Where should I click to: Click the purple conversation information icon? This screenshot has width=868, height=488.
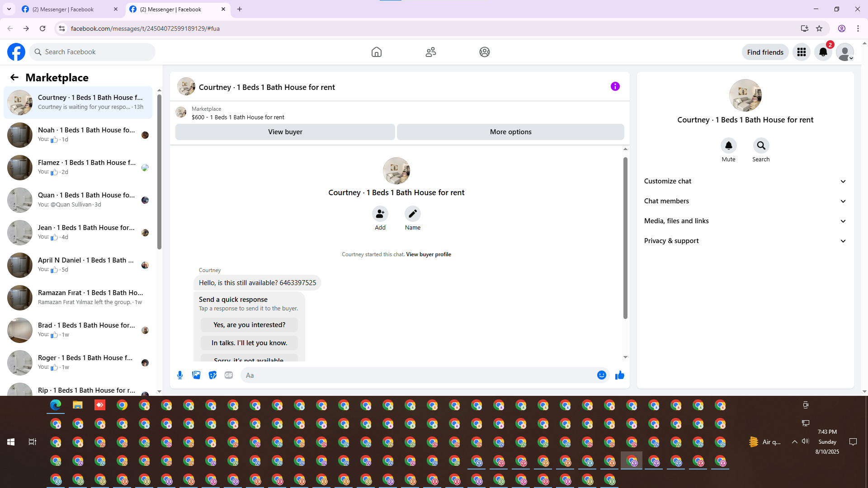click(x=615, y=86)
